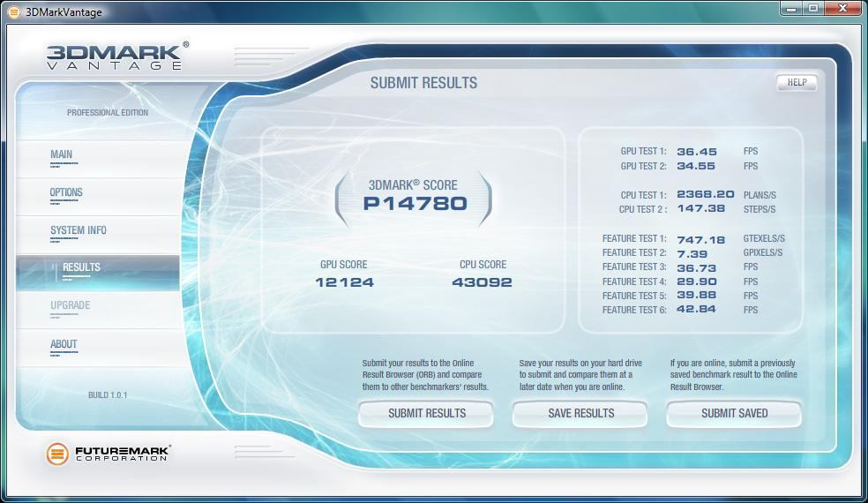This screenshot has height=503, width=868.
Task: Click the SUBMIT RESULTS button
Action: pyautogui.click(x=426, y=414)
